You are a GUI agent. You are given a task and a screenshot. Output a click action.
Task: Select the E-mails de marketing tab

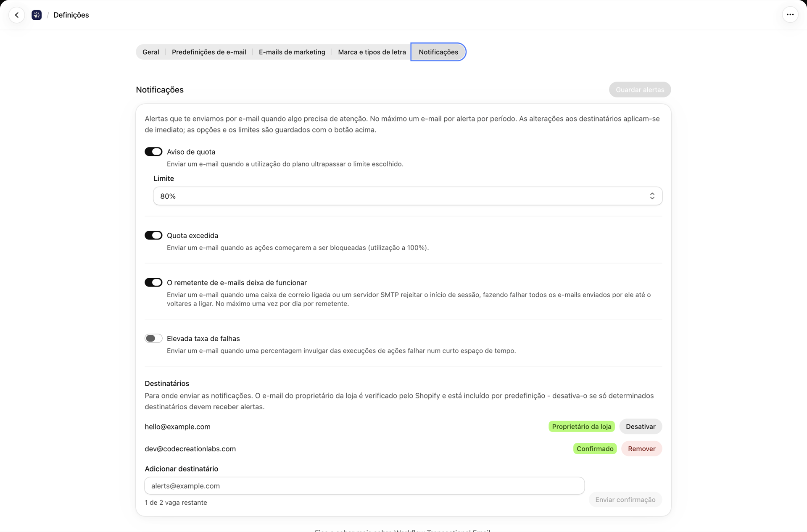pyautogui.click(x=292, y=52)
